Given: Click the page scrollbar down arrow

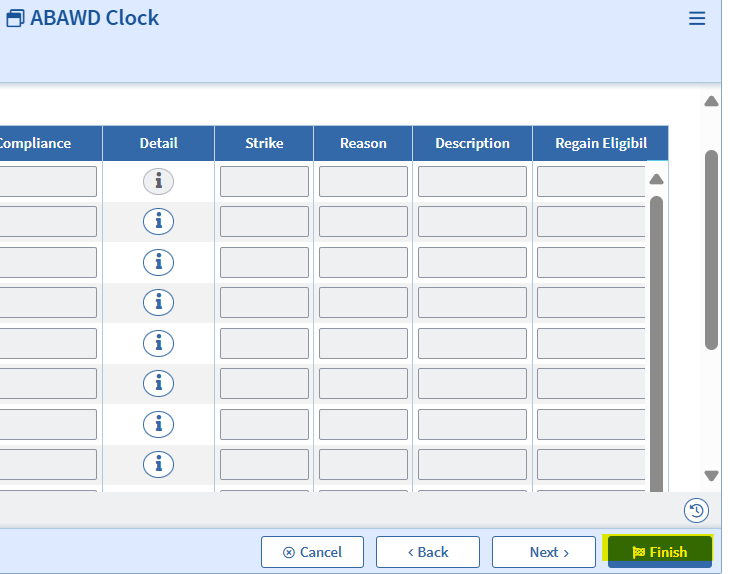Looking at the screenshot, I should [711, 476].
